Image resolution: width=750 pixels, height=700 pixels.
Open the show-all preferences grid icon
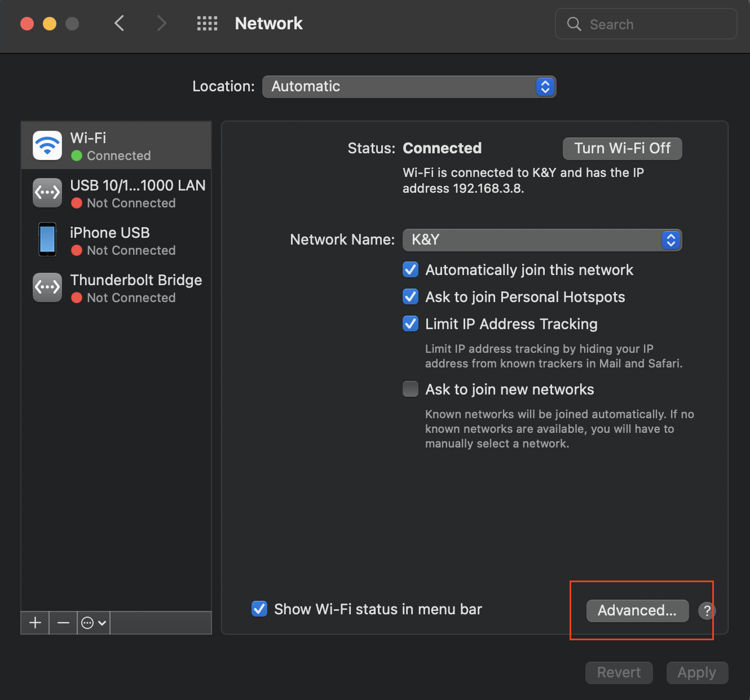[207, 24]
